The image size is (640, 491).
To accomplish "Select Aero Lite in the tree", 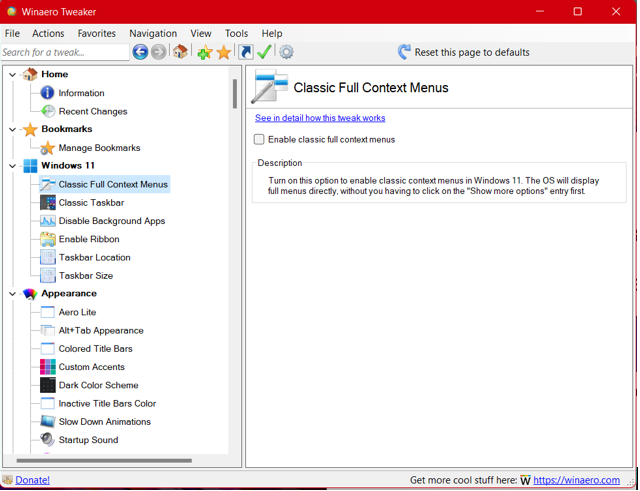I will pos(77,312).
